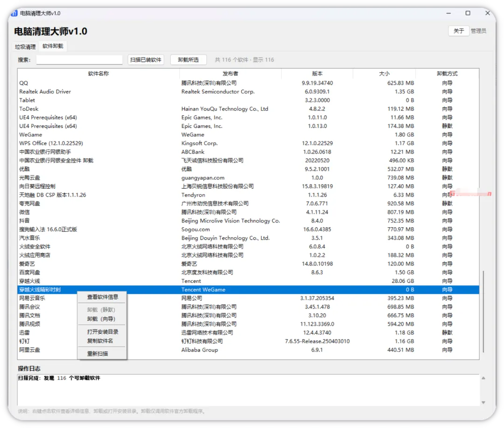This screenshot has width=504, height=428.
Task: Choose 卸载 (向导) in context menu
Action: pyautogui.click(x=101, y=319)
